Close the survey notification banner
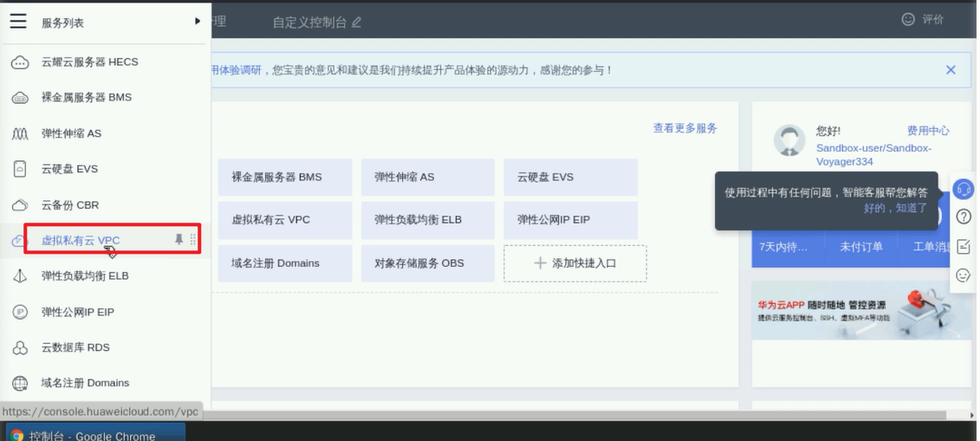The height and width of the screenshot is (441, 980). pos(951,70)
